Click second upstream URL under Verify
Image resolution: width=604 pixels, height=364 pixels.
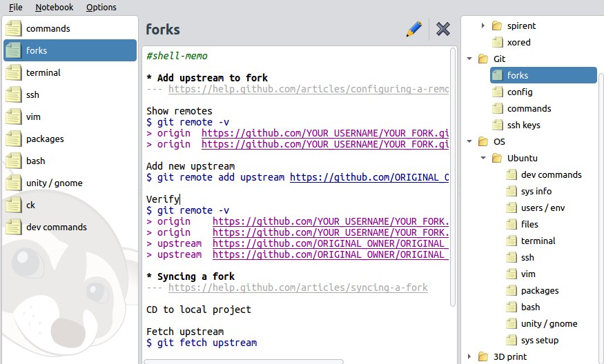click(x=331, y=254)
